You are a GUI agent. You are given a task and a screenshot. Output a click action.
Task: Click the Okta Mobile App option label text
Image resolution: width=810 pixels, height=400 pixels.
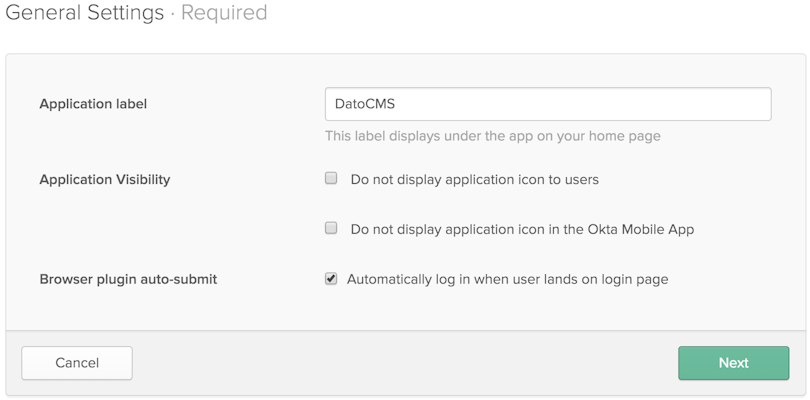click(522, 229)
